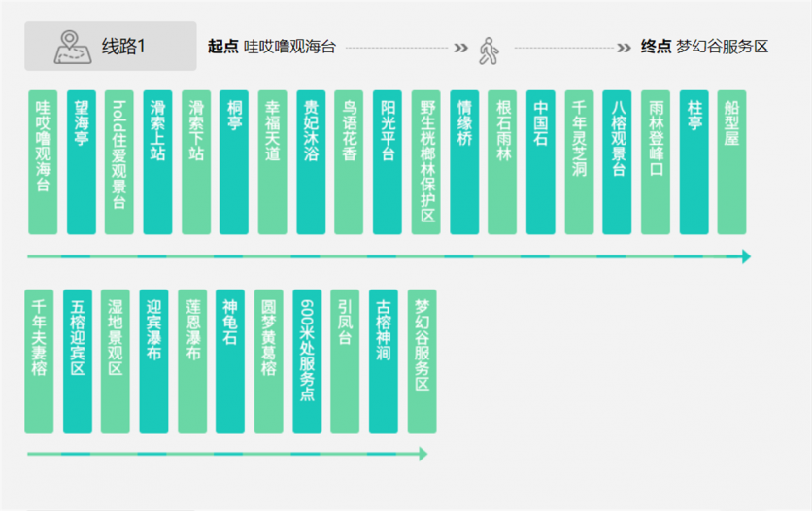This screenshot has height=511, width=812.
Task: Click the 千年夫妻榕 stop
Action: [x=39, y=361]
